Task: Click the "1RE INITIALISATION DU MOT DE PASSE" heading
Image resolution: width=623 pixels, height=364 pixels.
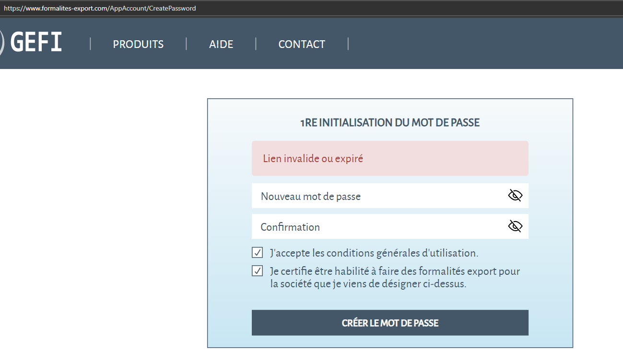Action: click(389, 123)
